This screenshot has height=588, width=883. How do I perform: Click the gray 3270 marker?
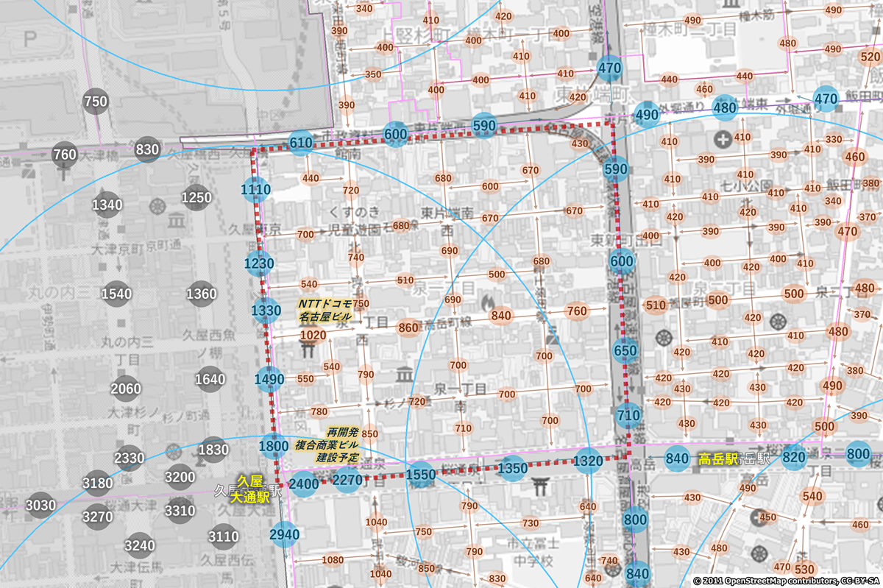coord(97,517)
